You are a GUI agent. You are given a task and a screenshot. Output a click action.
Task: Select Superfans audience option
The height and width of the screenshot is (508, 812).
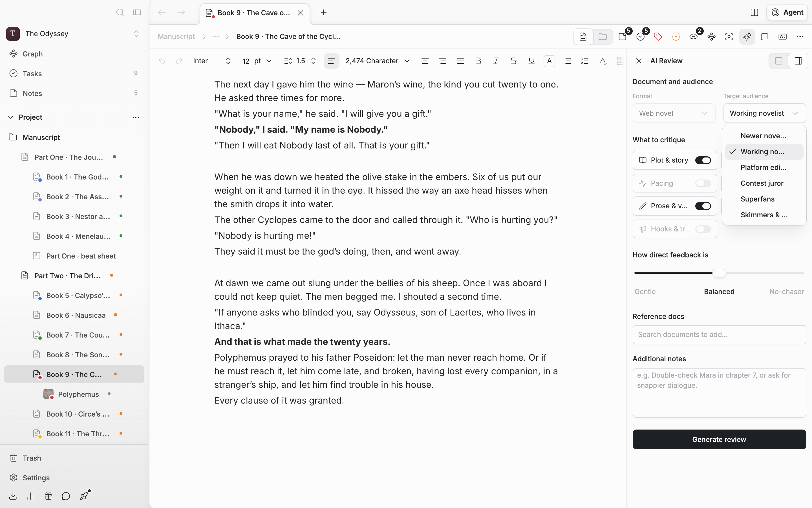tap(764, 199)
